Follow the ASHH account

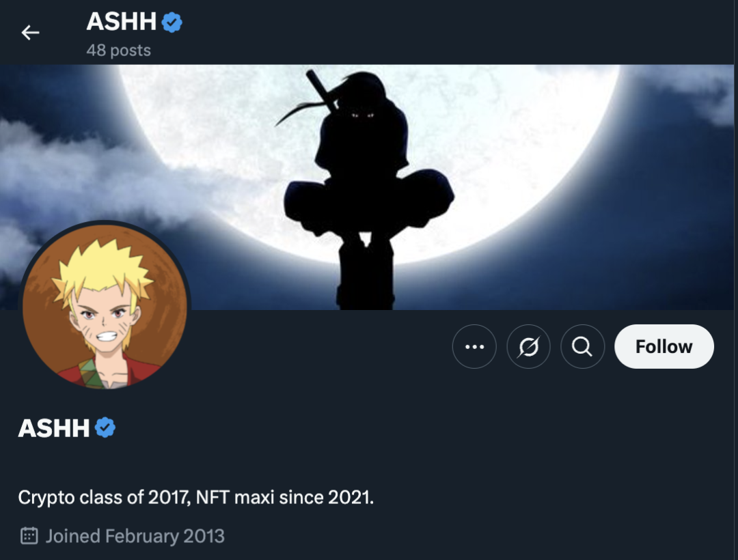point(664,346)
